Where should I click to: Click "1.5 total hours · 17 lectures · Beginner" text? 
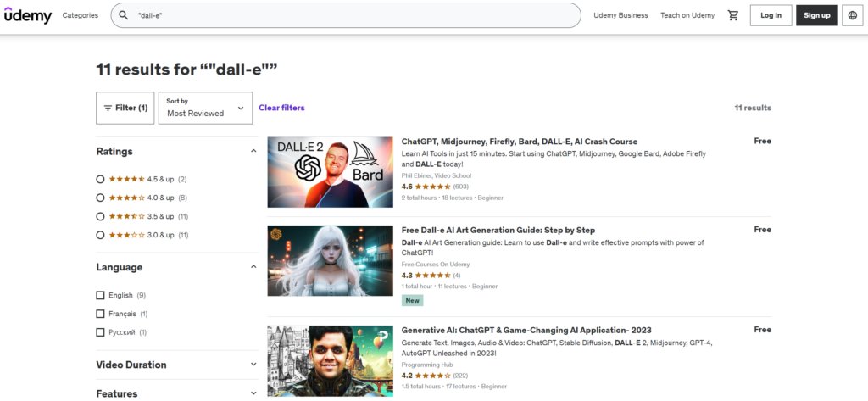[454, 386]
